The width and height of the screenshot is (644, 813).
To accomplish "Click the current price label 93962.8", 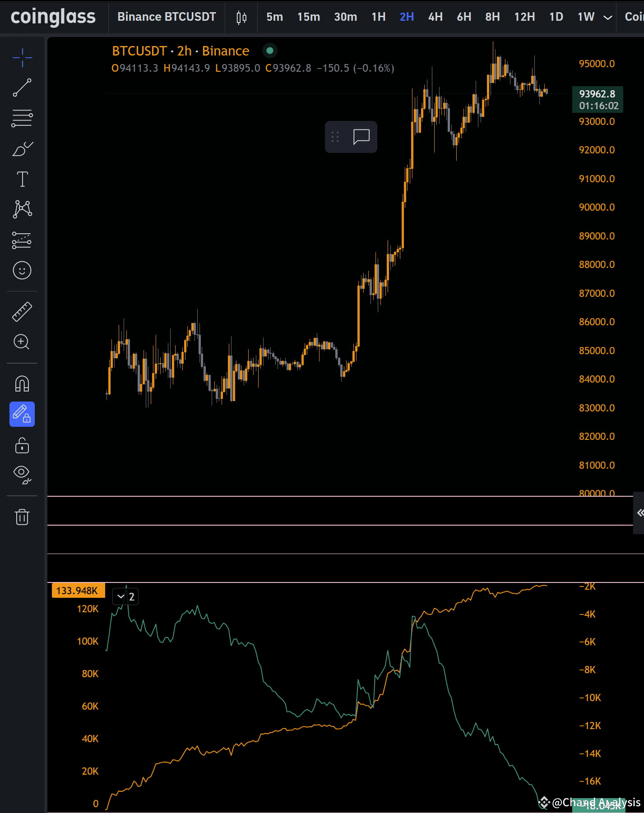I will pos(598,99).
